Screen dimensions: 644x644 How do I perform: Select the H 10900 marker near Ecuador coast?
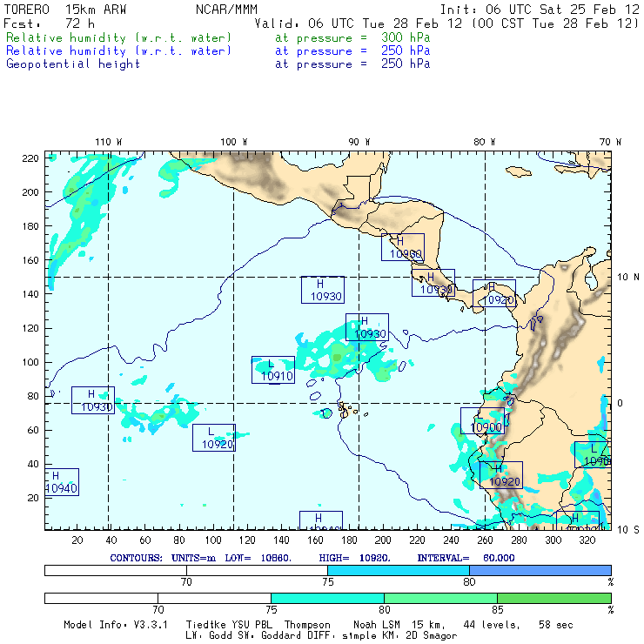coord(483,421)
